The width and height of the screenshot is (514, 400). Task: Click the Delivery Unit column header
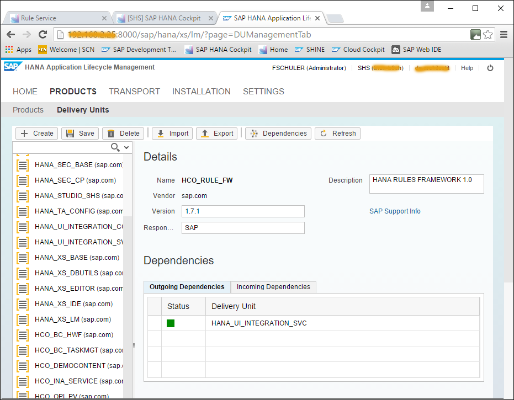pyautogui.click(x=342, y=306)
